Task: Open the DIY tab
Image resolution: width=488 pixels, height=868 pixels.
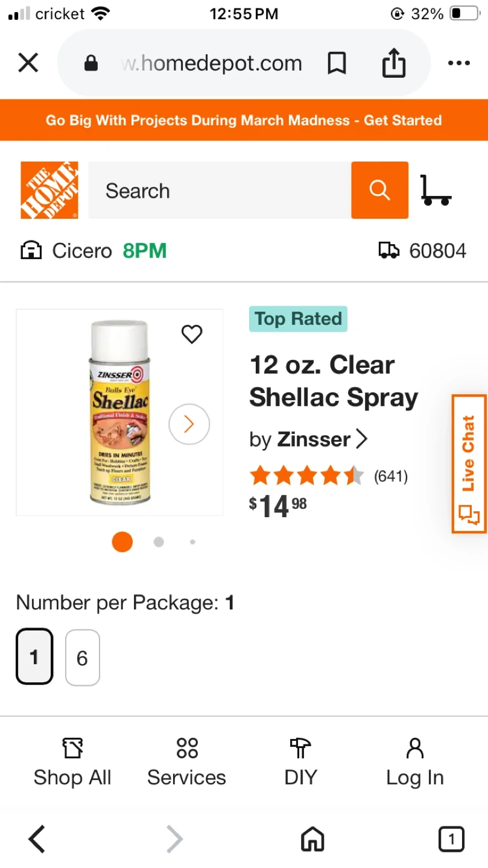Action: click(300, 763)
